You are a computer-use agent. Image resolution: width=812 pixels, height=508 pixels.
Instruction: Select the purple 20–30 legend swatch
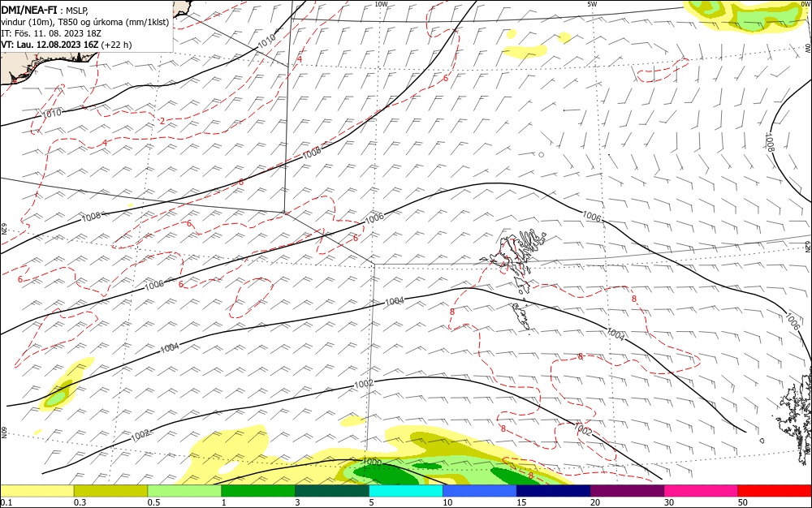(x=627, y=491)
